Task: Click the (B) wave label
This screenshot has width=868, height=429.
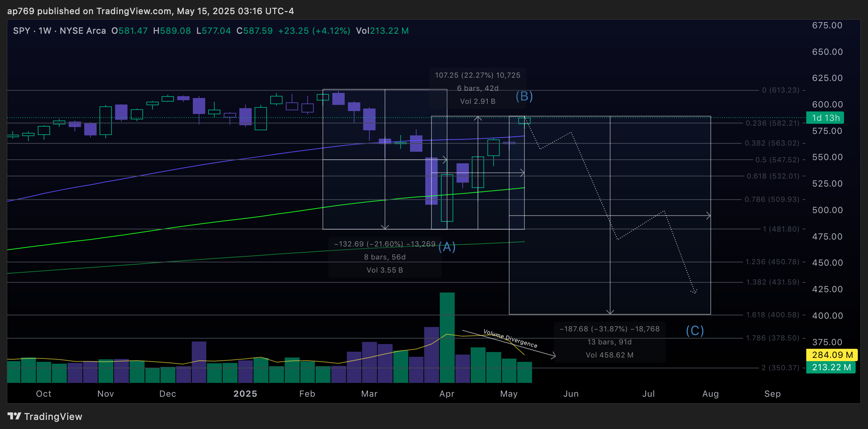Action: coord(524,96)
